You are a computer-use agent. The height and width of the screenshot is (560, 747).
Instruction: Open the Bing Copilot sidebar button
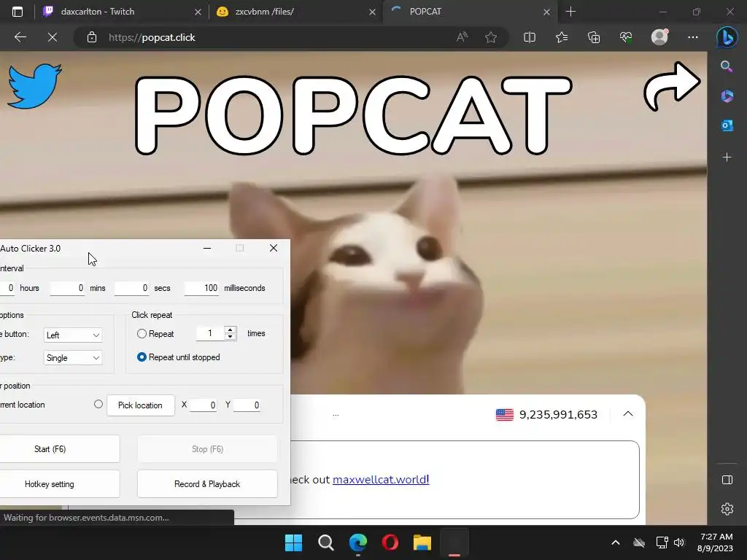coord(727,37)
